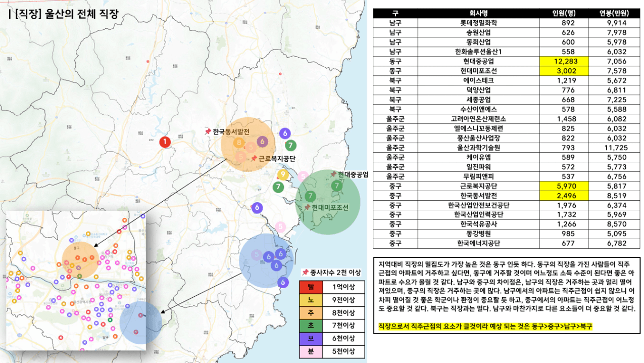Click the 5천이상 legend label
The width and height of the screenshot is (644, 363).
point(343,351)
